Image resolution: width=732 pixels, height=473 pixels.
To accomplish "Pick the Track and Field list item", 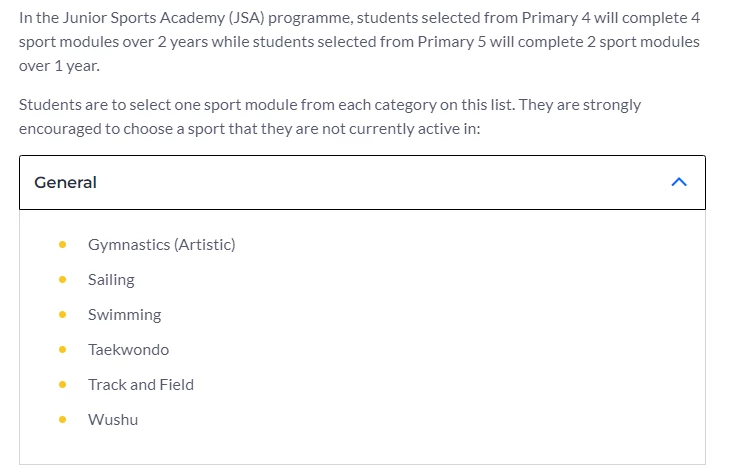I will click(x=141, y=385).
